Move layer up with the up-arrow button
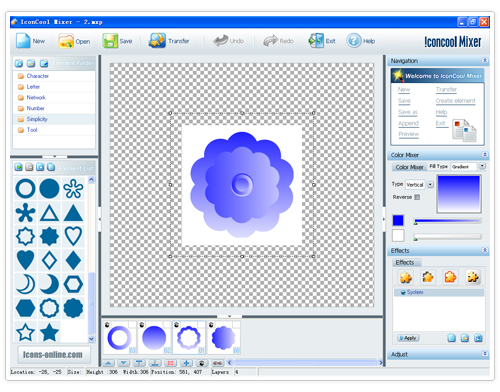The width and height of the screenshot is (500, 392). pos(108,363)
